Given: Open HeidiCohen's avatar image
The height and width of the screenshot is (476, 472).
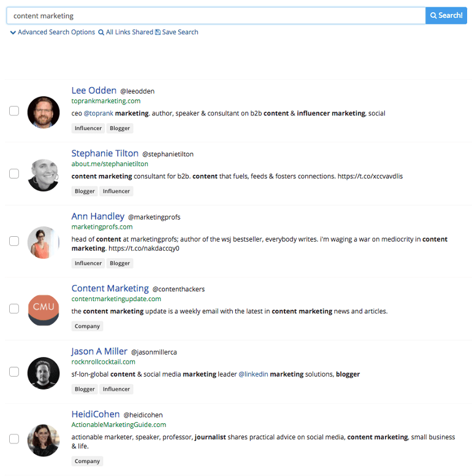Looking at the screenshot, I should point(44,440).
